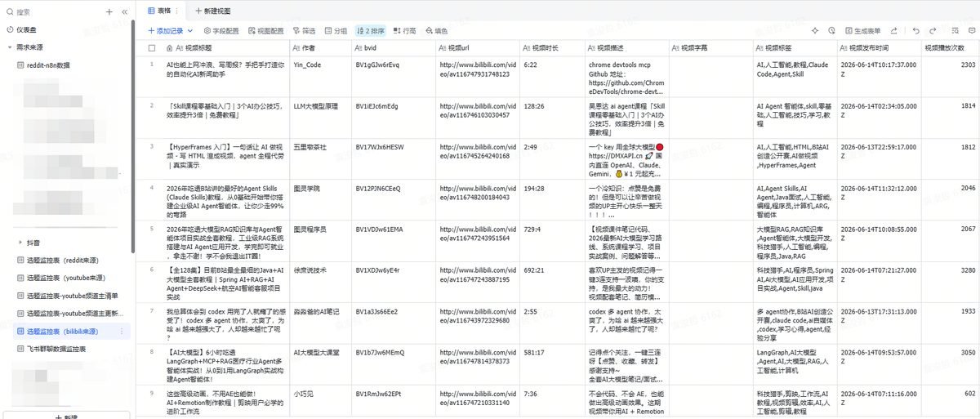Click author cell LLM大模型原理
This screenshot has height=419, width=980.
coord(321,118)
